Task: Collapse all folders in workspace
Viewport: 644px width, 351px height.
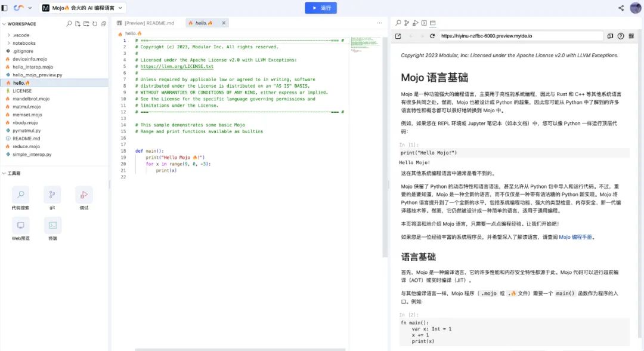Action: point(104,24)
